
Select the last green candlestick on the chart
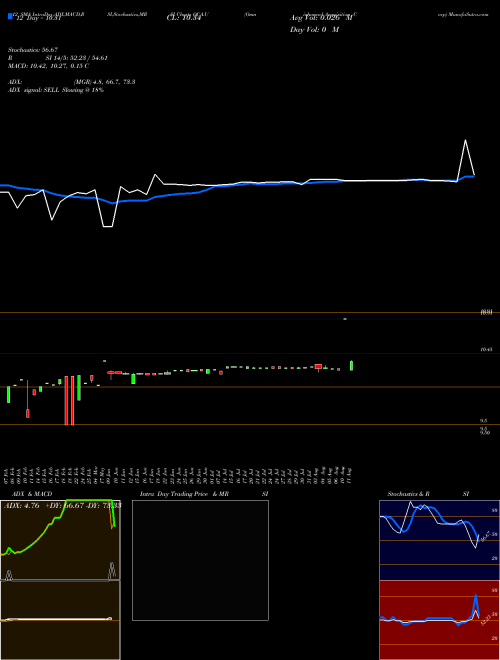pyautogui.click(x=351, y=365)
